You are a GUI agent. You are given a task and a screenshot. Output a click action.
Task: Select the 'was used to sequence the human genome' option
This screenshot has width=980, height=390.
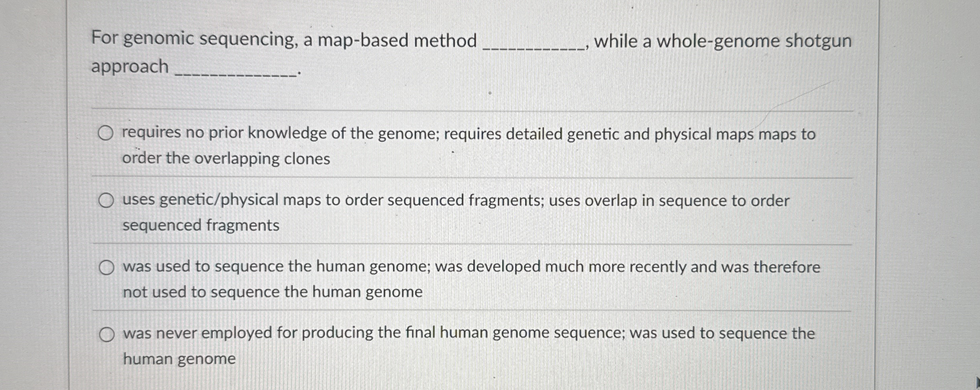click(x=107, y=267)
